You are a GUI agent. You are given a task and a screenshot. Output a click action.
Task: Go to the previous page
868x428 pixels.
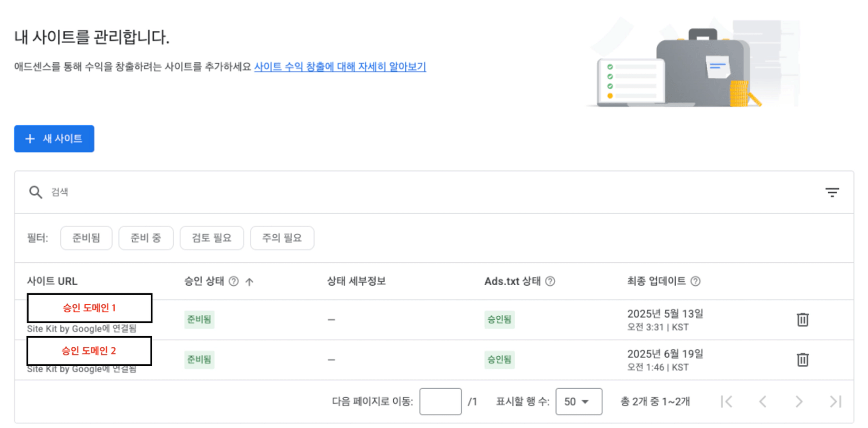pyautogui.click(x=762, y=401)
